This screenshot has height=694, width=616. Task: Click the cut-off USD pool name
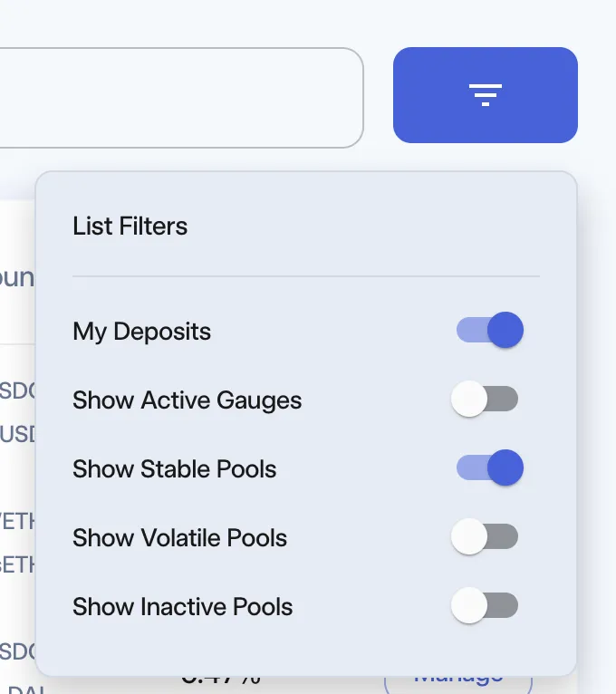pos(18,434)
